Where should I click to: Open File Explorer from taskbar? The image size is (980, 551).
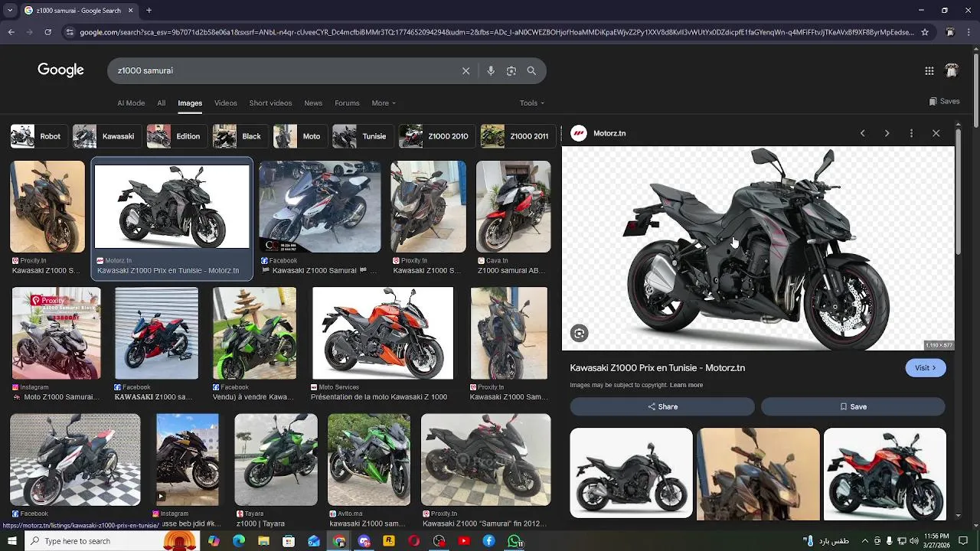point(263,541)
